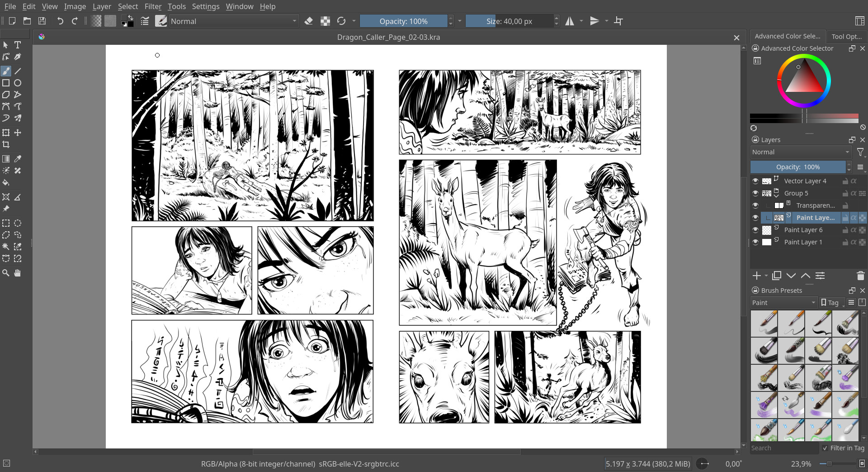Viewport: 868px width, 472px height.
Task: Add a new paint layer
Action: tap(756, 276)
